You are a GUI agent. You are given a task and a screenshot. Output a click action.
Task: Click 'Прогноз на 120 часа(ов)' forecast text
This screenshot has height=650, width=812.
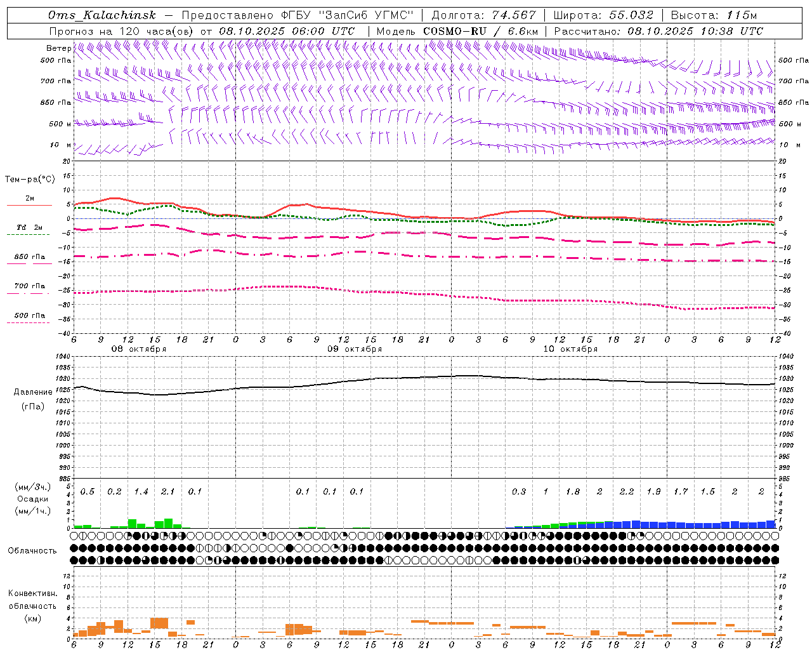coord(122,31)
